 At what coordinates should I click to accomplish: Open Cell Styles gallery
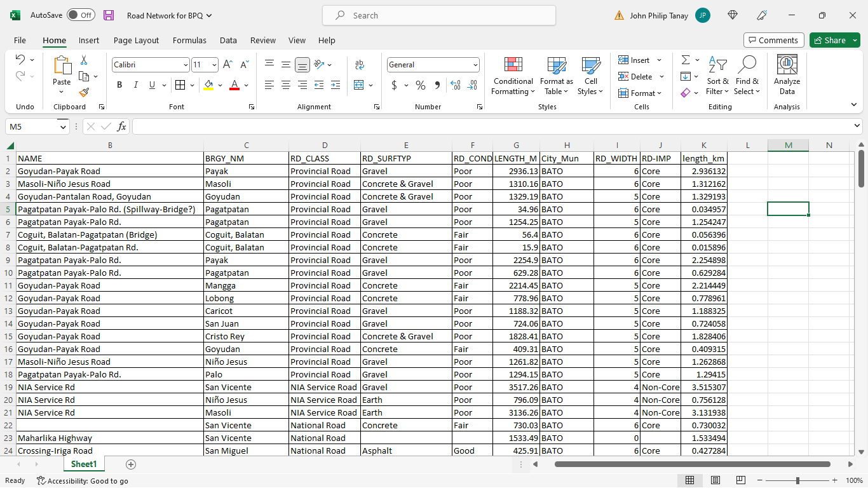pyautogui.click(x=591, y=76)
